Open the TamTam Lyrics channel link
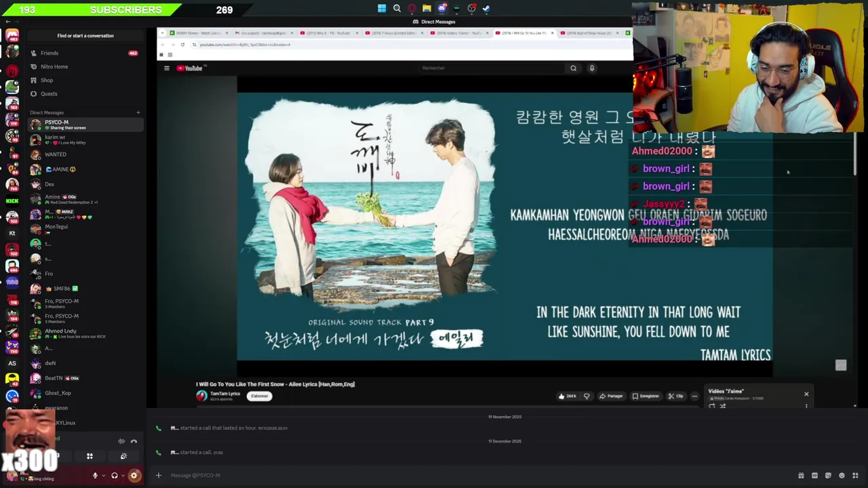 [x=224, y=394]
